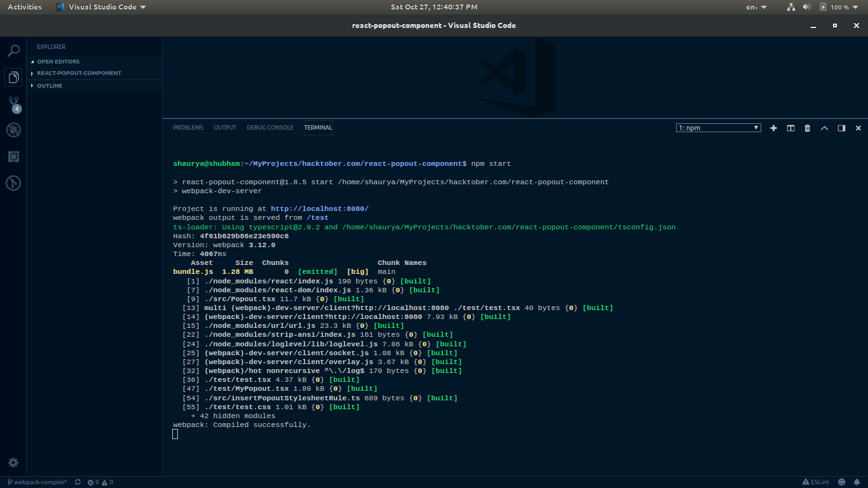The height and width of the screenshot is (488, 868).
Task: Click the webpack-compile* branch in the status bar
Action: pos(37,482)
